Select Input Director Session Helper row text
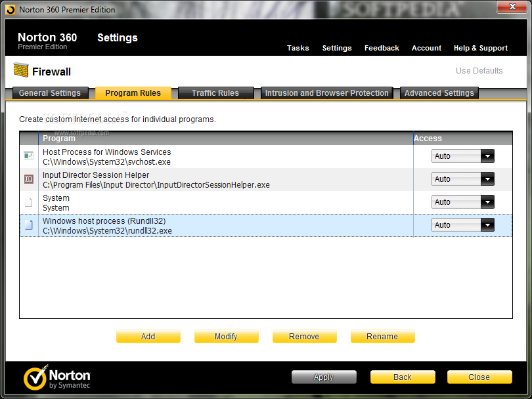The width and height of the screenshot is (532, 399). 96,175
